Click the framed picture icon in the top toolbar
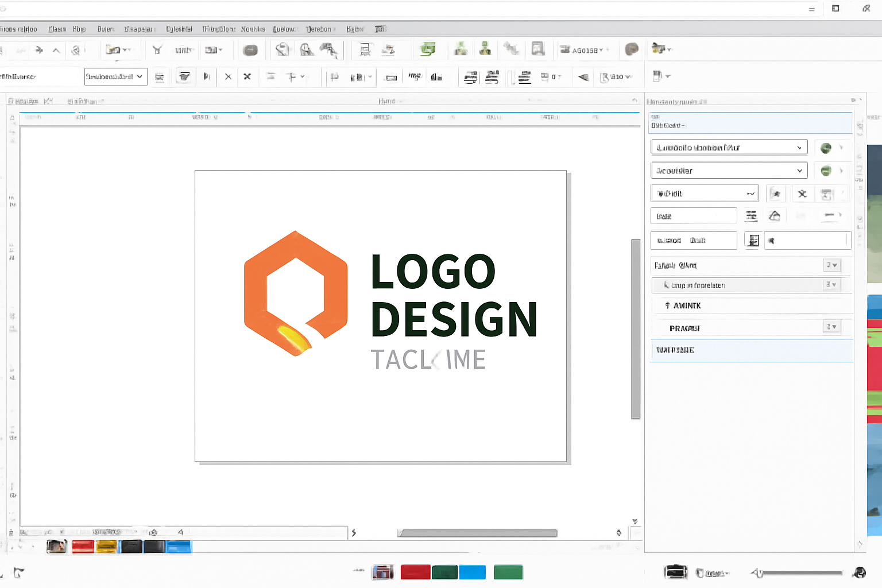The image size is (882, 588). (x=538, y=49)
